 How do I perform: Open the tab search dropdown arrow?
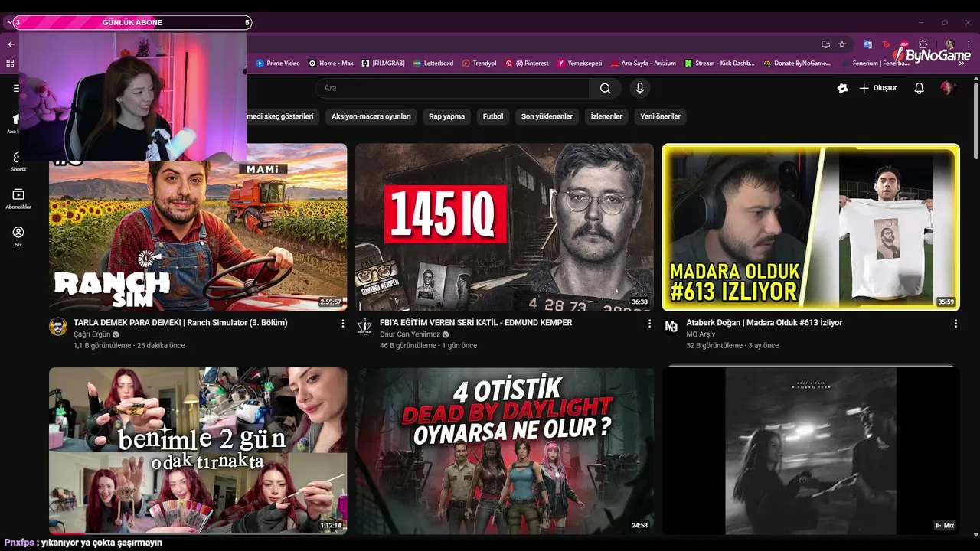10,23
